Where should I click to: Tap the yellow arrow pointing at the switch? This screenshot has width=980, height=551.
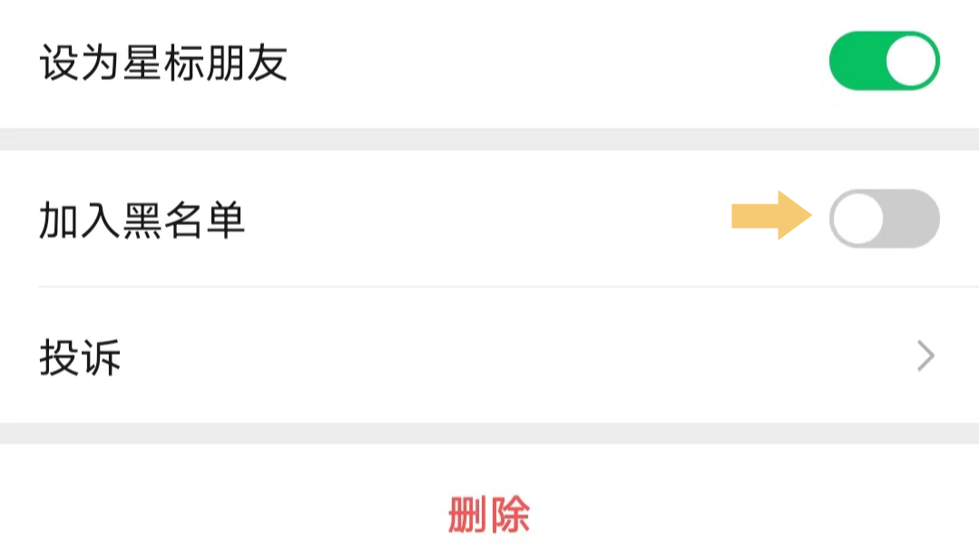[x=769, y=214]
